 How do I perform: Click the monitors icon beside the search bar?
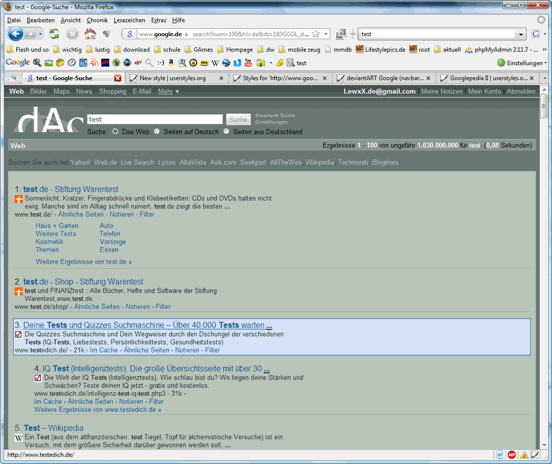point(341,34)
